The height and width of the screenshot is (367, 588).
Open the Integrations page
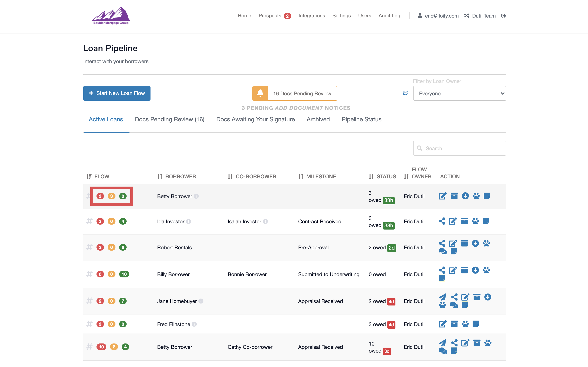312,16
